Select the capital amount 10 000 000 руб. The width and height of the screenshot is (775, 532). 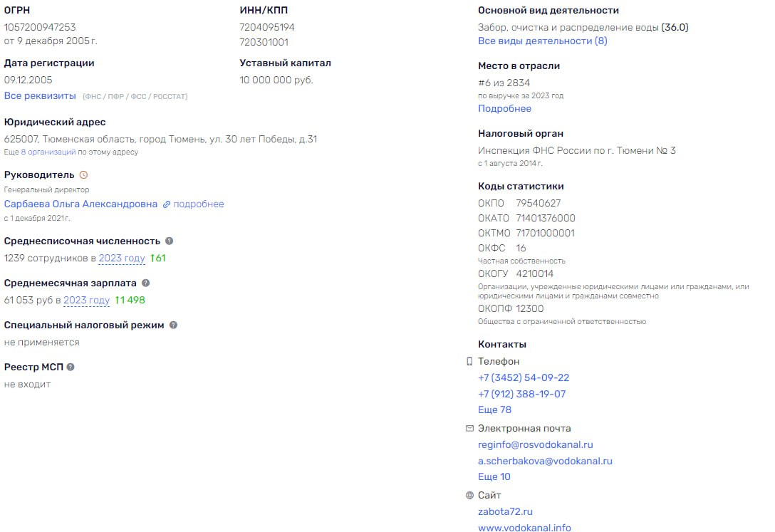click(276, 80)
